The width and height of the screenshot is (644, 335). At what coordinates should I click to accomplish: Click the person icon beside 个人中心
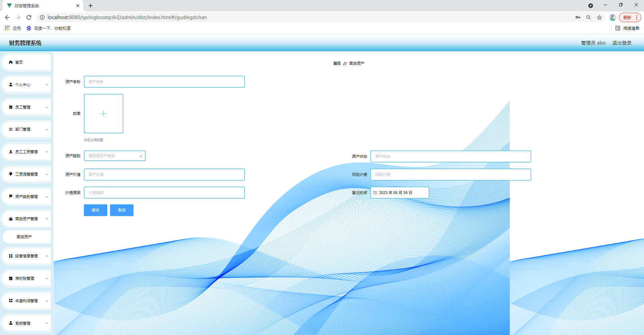(x=11, y=85)
